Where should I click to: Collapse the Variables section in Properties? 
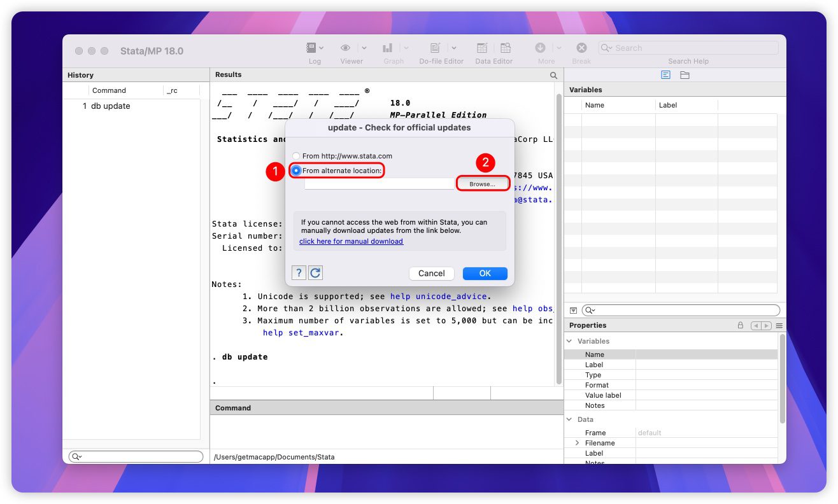click(569, 341)
